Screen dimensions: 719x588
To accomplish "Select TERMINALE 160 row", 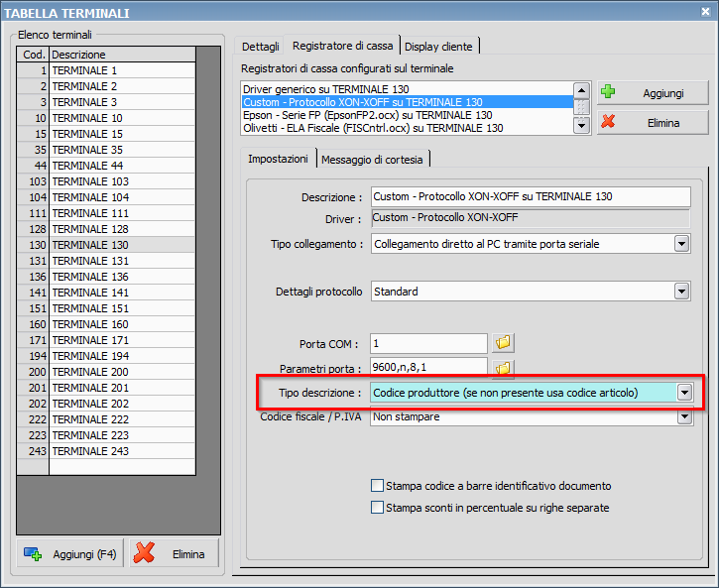I will tap(106, 324).
